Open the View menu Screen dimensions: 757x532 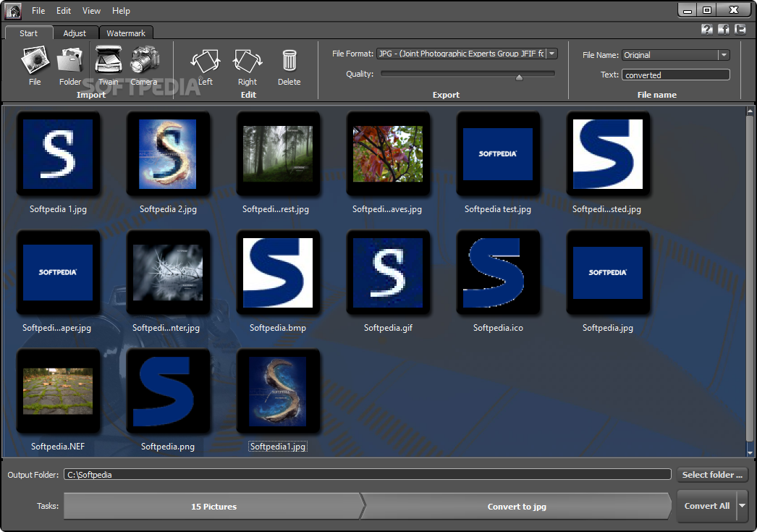pos(91,11)
